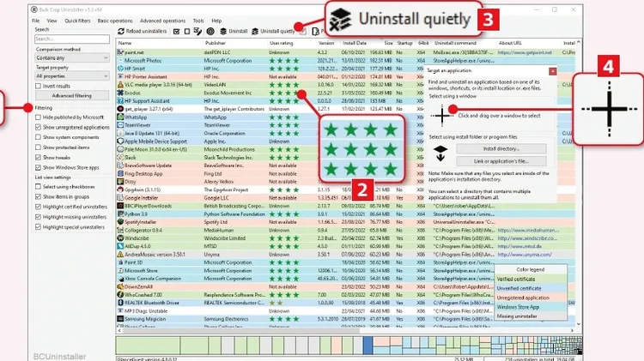Viewport: 644px width, 361px height.
Task: Enable Show protected items checkbox
Action: point(38,147)
